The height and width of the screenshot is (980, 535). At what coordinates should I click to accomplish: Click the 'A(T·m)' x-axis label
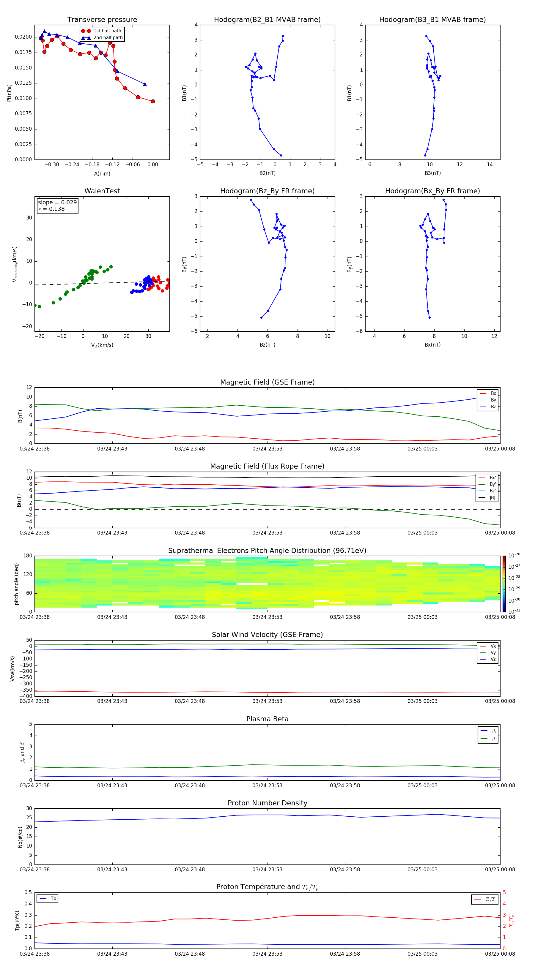102,174
